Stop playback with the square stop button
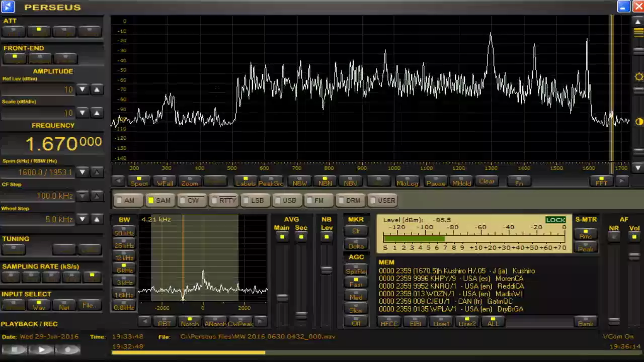The width and height of the screenshot is (644, 362). point(15,350)
